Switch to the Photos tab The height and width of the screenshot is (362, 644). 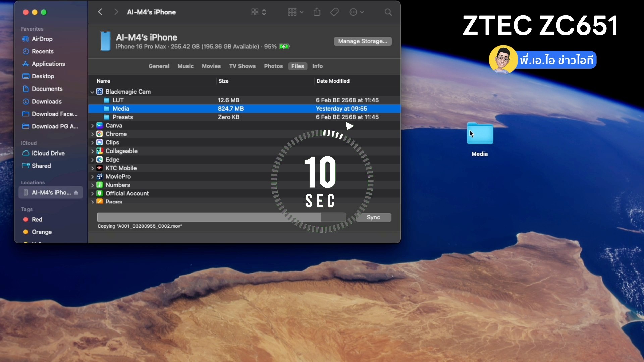pyautogui.click(x=273, y=66)
